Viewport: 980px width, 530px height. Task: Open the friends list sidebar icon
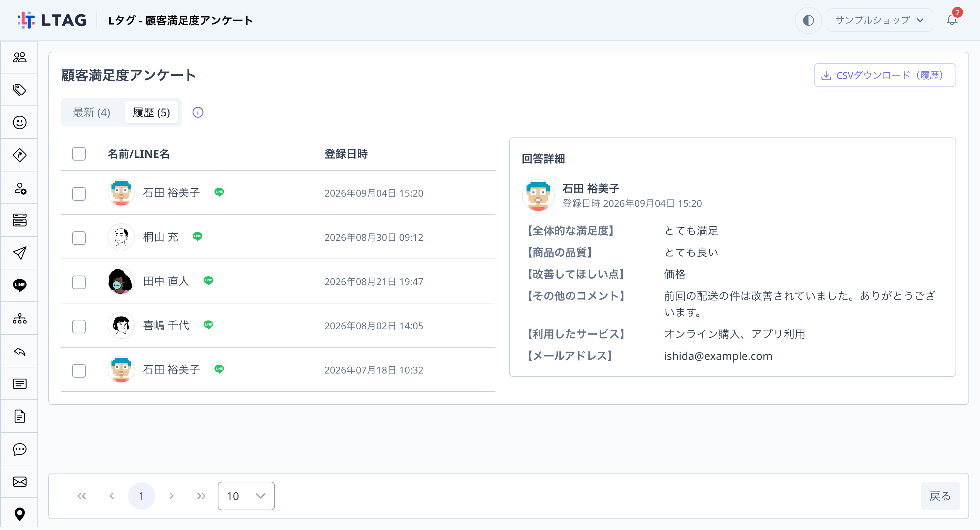[x=19, y=57]
